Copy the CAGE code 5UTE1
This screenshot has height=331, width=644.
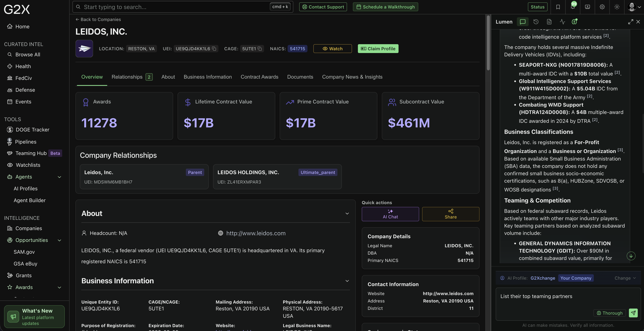260,49
